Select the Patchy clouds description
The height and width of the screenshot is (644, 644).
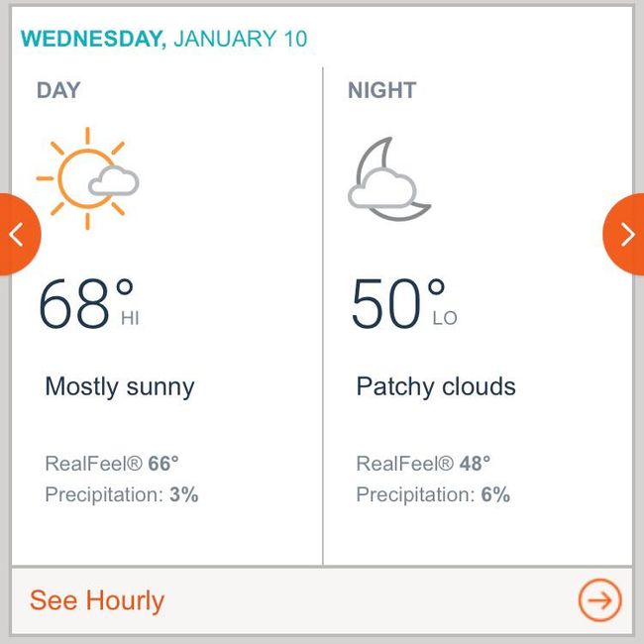click(x=436, y=386)
